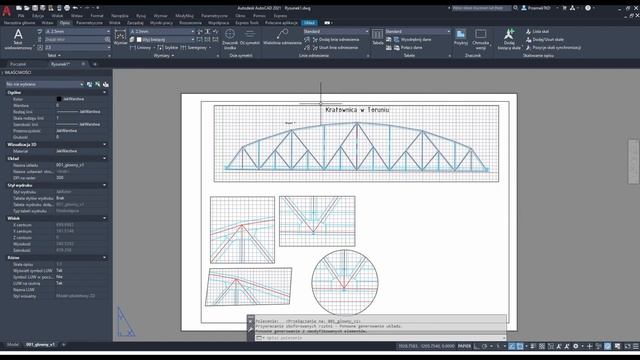Insert a Znacznik środka center mark
This screenshot has height=360, width=640.
(230, 38)
